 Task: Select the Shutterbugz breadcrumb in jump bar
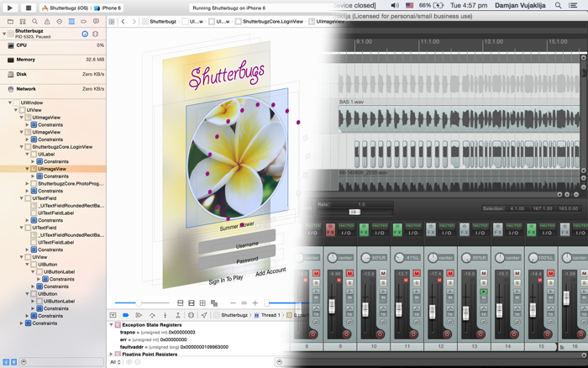click(x=163, y=22)
